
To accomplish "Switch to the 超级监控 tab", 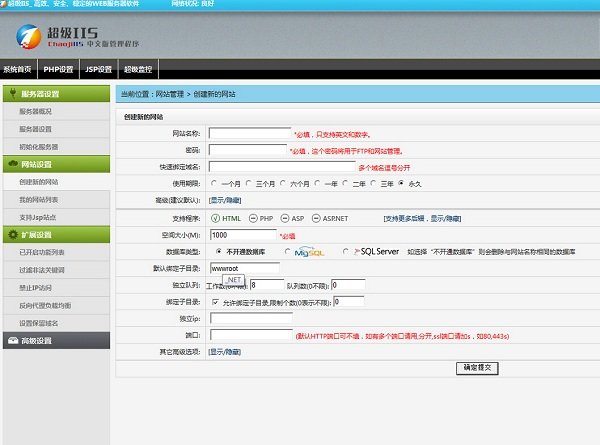I will [x=138, y=70].
